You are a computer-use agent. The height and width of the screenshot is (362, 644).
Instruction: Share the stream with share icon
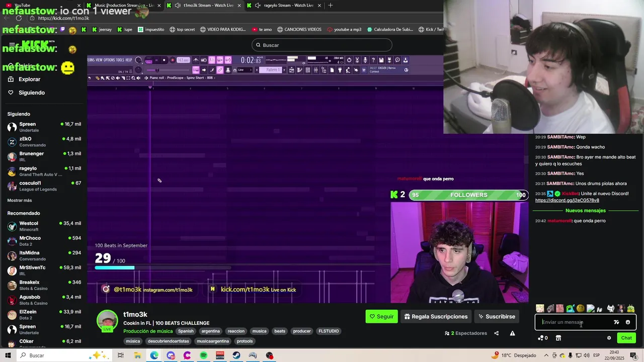click(496, 333)
